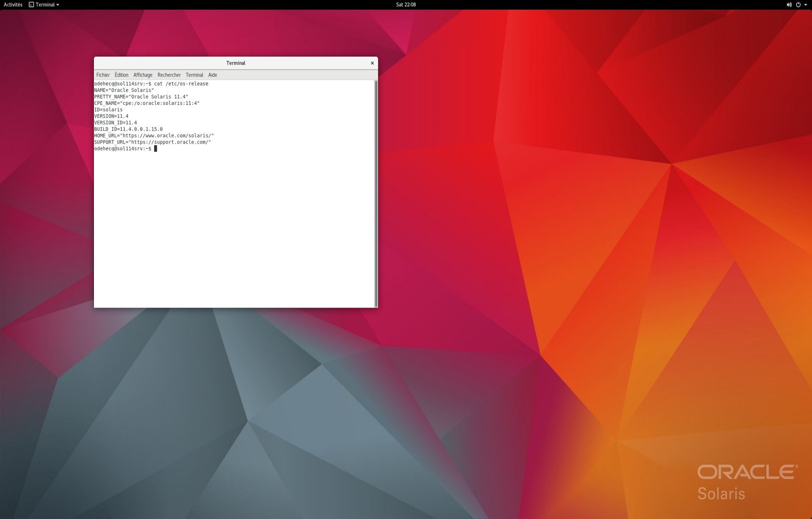Viewport: 812px width, 519px height.
Task: Open the Fichier menu
Action: [103, 75]
